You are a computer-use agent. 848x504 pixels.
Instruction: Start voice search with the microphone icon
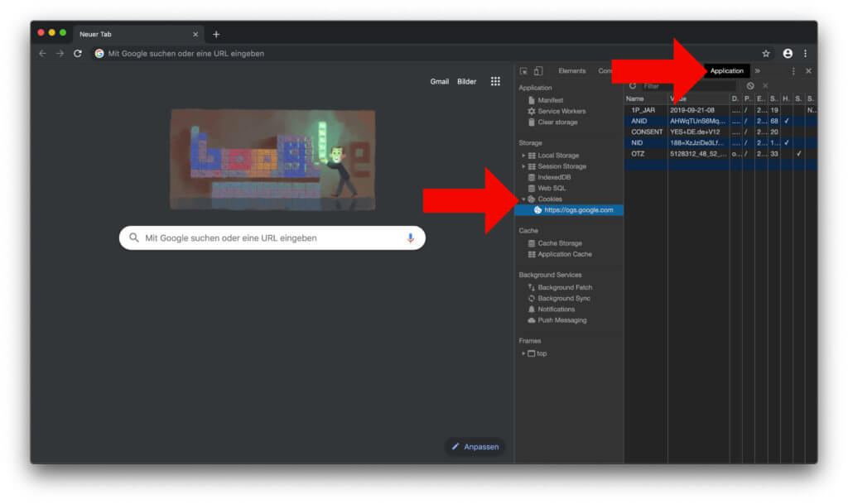coord(411,238)
